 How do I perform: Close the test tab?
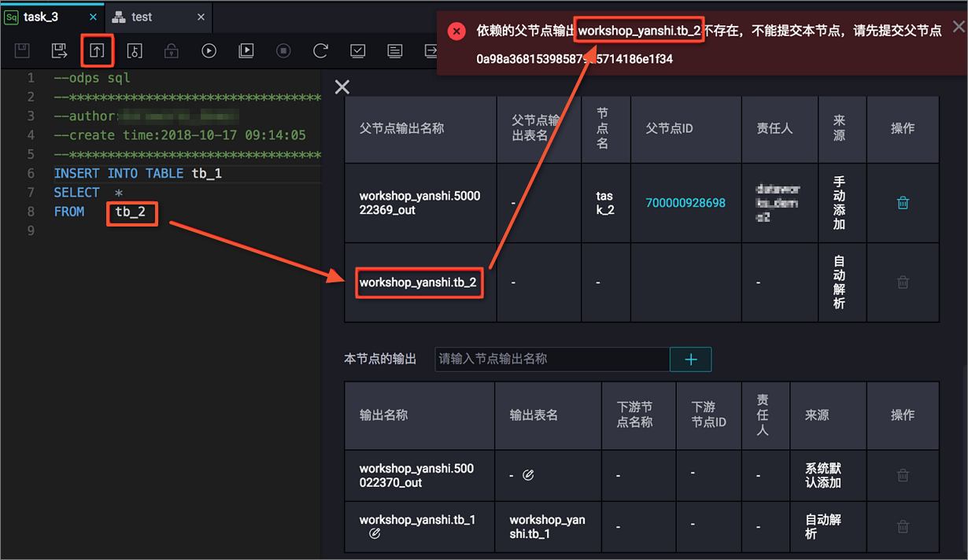click(201, 17)
